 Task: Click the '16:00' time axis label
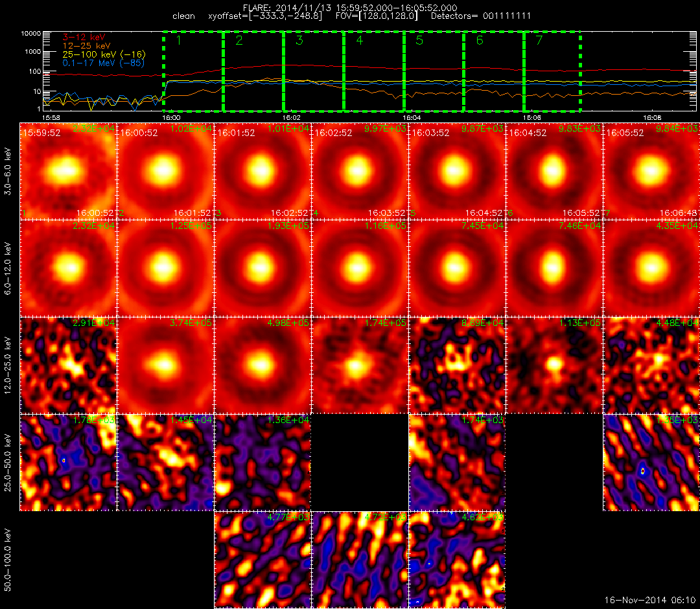pos(171,117)
